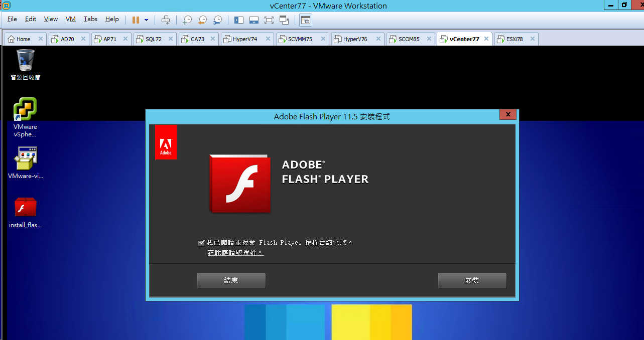Close the SQL72 tab
The width and height of the screenshot is (644, 340).
click(170, 39)
